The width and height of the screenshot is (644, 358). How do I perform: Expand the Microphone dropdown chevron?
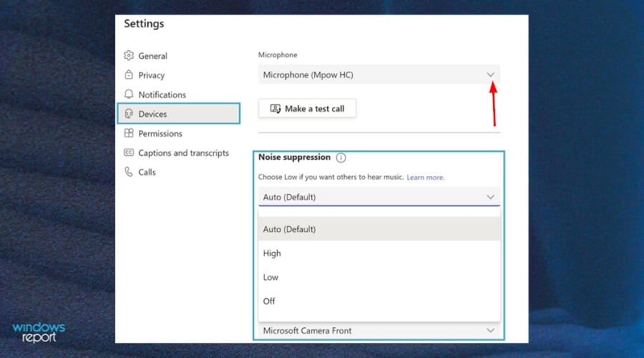tap(490, 74)
